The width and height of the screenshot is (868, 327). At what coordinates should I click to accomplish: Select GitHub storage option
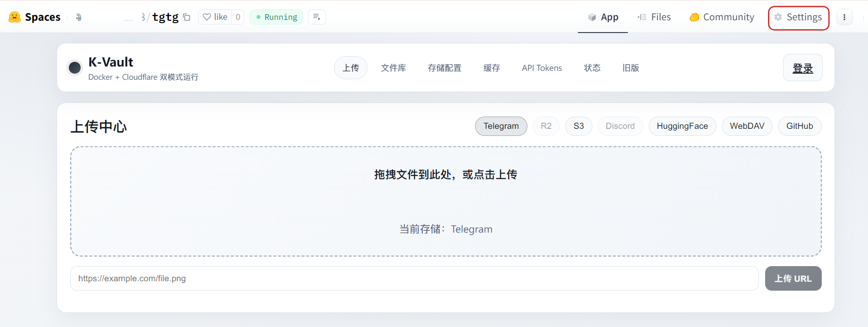click(x=800, y=126)
